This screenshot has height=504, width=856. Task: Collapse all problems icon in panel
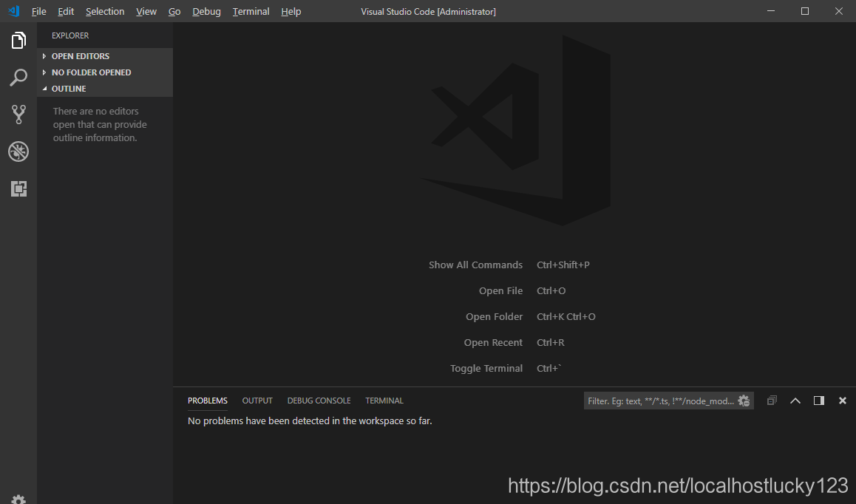[x=772, y=401]
